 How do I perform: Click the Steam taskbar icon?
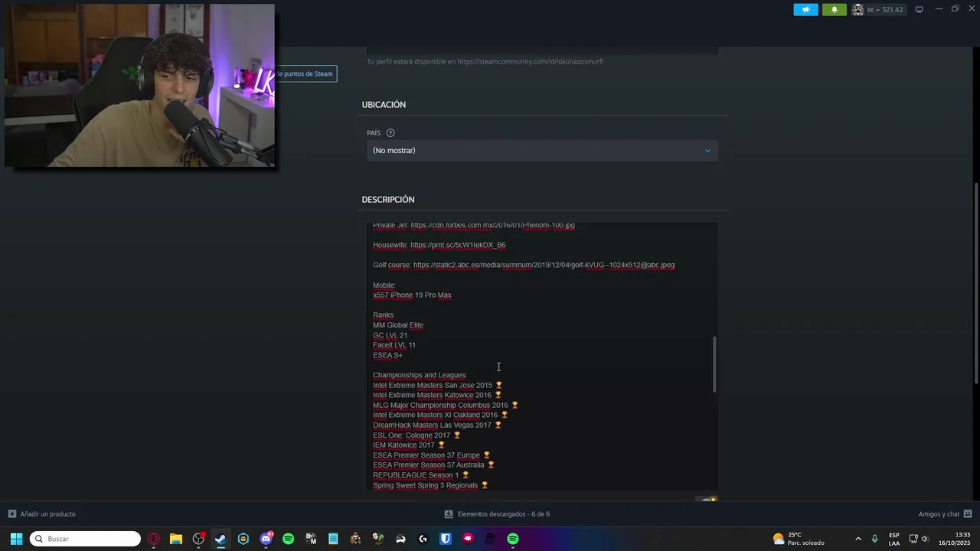pyautogui.click(x=220, y=539)
